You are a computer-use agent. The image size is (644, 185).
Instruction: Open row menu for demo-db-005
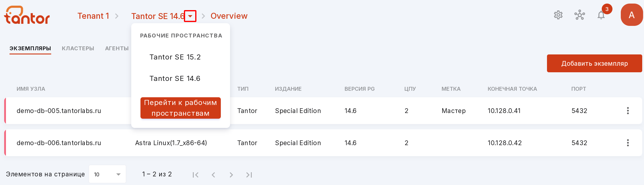click(628, 111)
